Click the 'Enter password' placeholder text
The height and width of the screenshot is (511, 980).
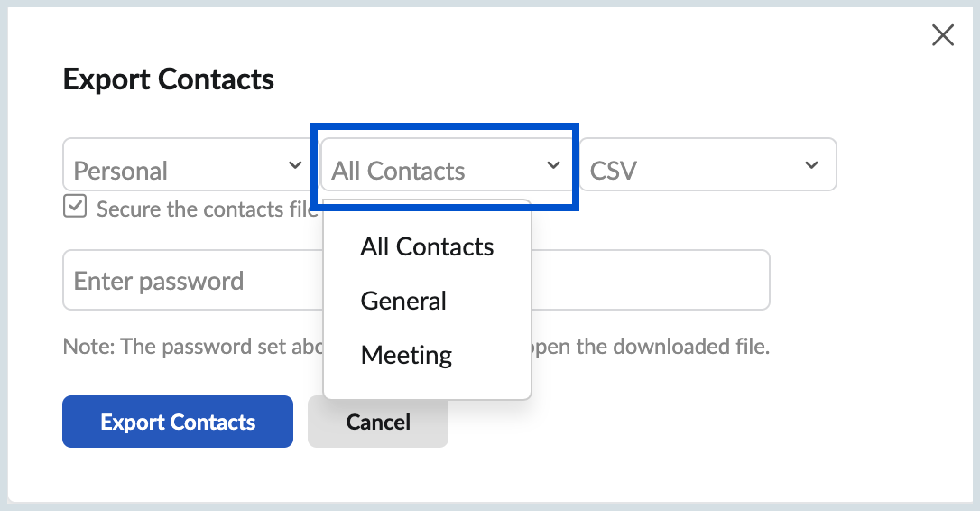pos(159,282)
